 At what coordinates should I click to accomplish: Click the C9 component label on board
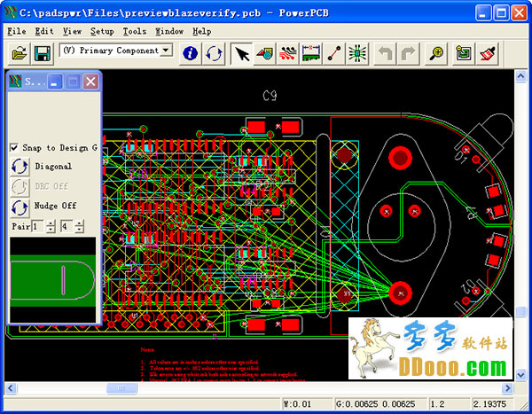pos(270,96)
